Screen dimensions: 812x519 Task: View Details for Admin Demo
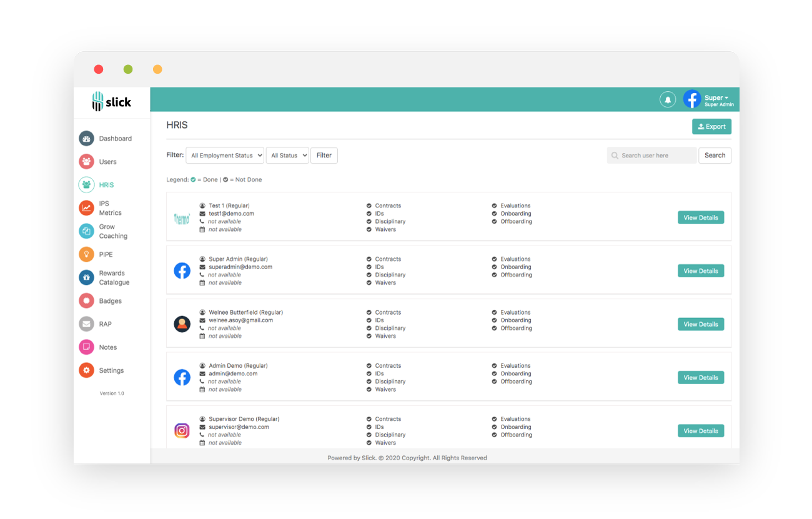701,378
